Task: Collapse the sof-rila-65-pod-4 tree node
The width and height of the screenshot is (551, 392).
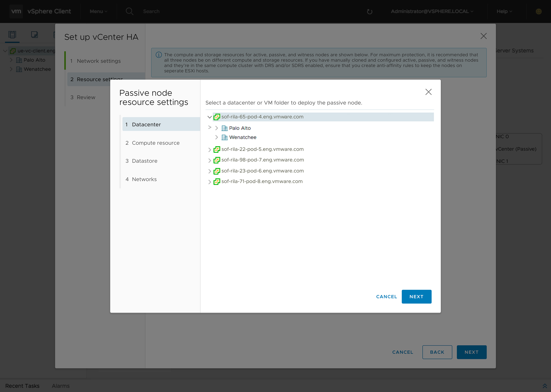Action: click(x=209, y=117)
